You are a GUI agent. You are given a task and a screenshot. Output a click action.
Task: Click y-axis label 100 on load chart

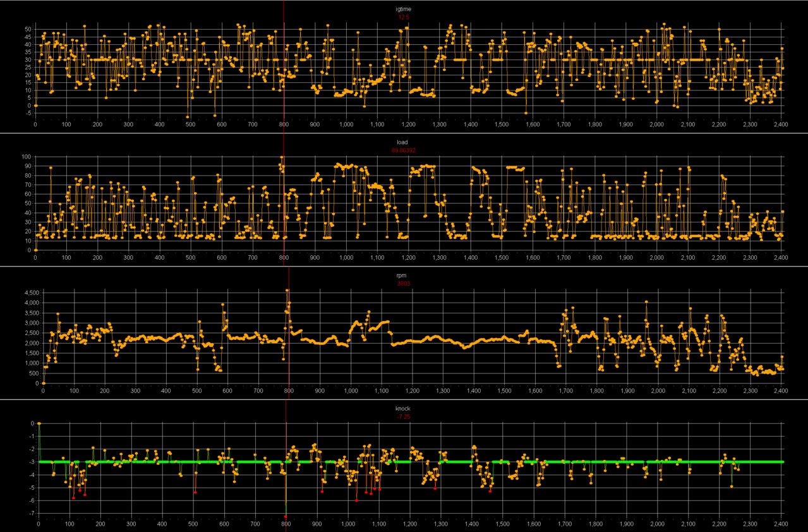point(26,157)
